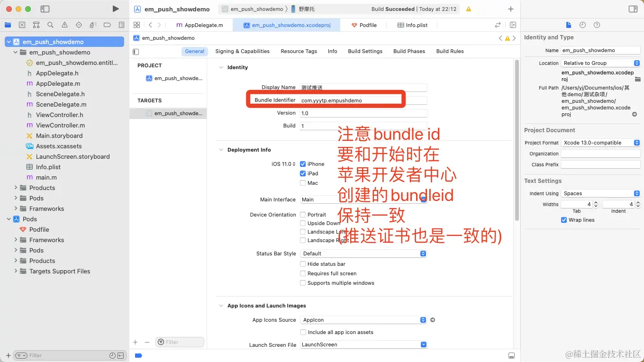Screen dimensions: 644x362
Task: Click the minus button below targets list
Action: point(147,342)
